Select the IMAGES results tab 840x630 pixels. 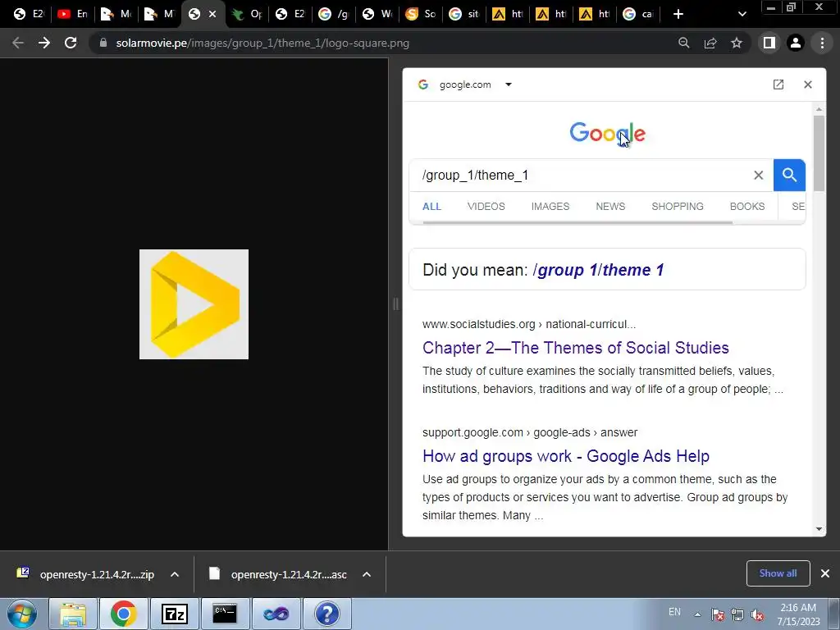click(550, 206)
